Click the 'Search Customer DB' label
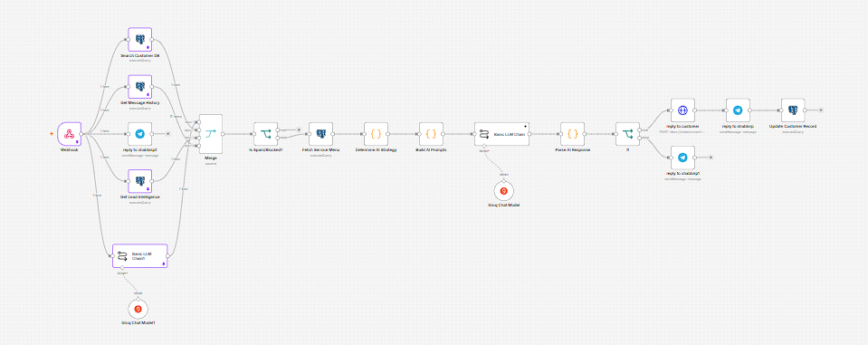This screenshot has height=345, width=868. pyautogui.click(x=140, y=56)
